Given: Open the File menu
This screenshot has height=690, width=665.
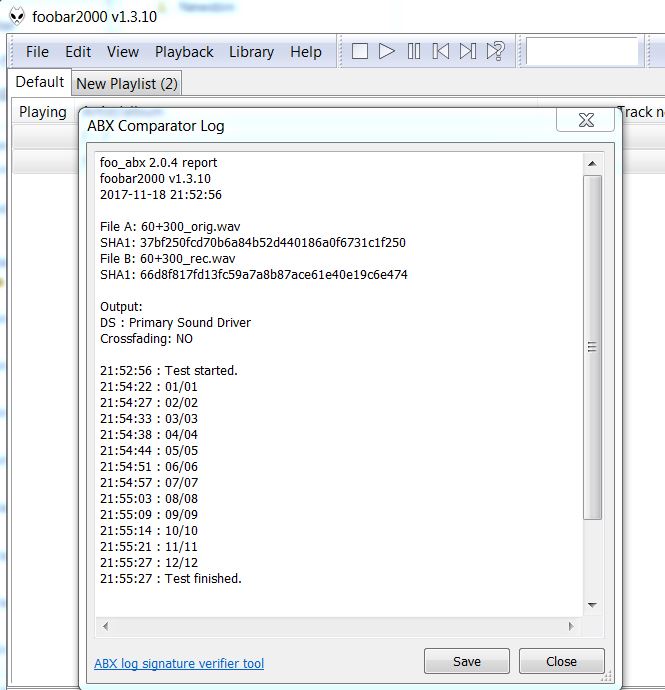Looking at the screenshot, I should pyautogui.click(x=37, y=52).
